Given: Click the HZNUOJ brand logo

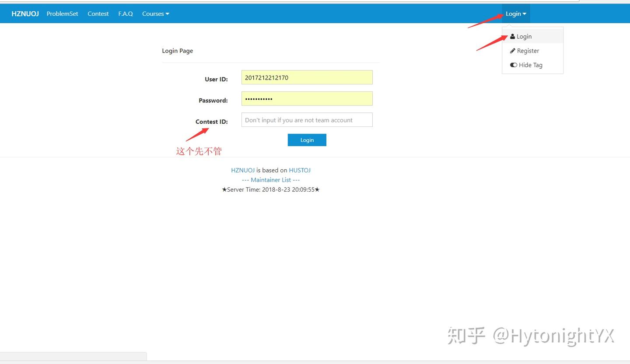Looking at the screenshot, I should pos(25,14).
